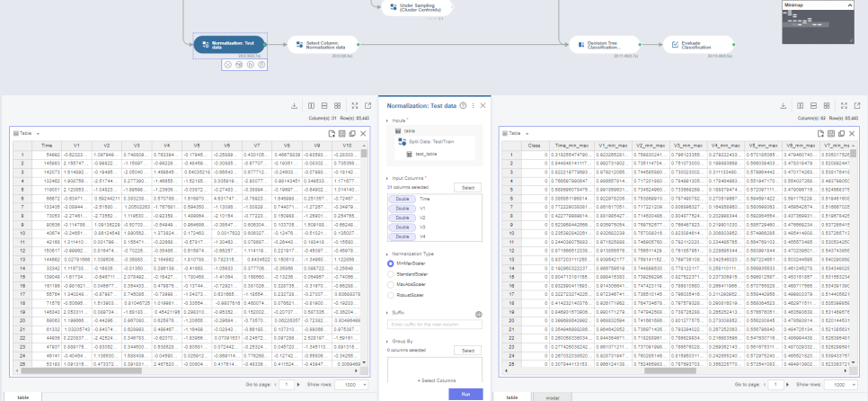This screenshot has width=868, height=401.
Task: Download data from the left table panel
Action: pyautogui.click(x=295, y=106)
